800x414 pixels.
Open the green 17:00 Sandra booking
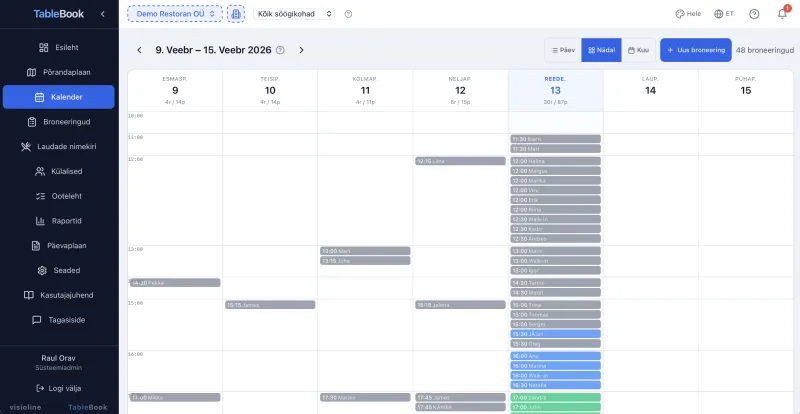point(556,397)
